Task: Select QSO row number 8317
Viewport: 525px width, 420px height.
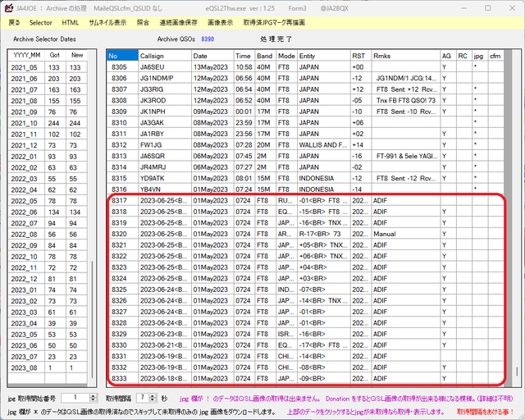Action: (305, 201)
